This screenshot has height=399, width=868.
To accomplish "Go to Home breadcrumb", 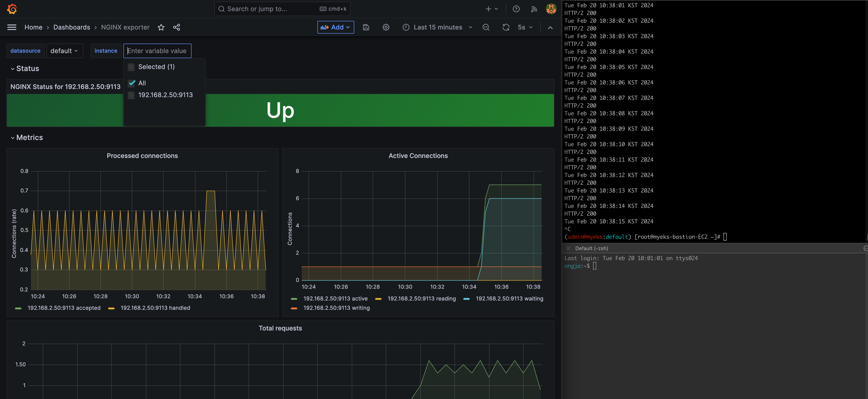I will point(33,27).
